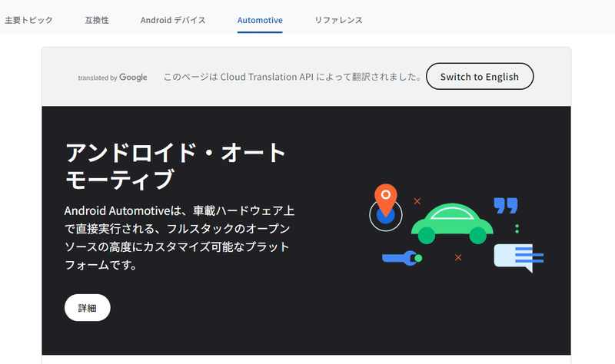Image resolution: width=615 pixels, height=364 pixels.
Task: Click the blue quotation marks icon
Action: [506, 205]
